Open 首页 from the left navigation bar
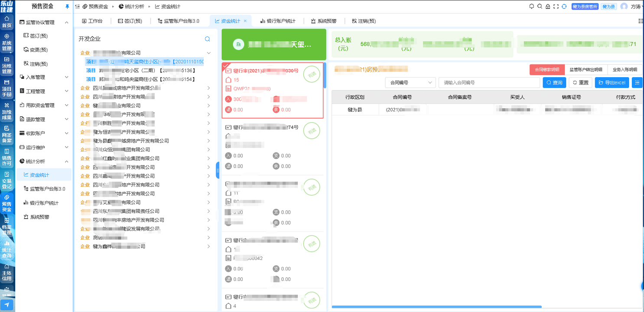The width and height of the screenshot is (644, 312). tap(7, 22)
